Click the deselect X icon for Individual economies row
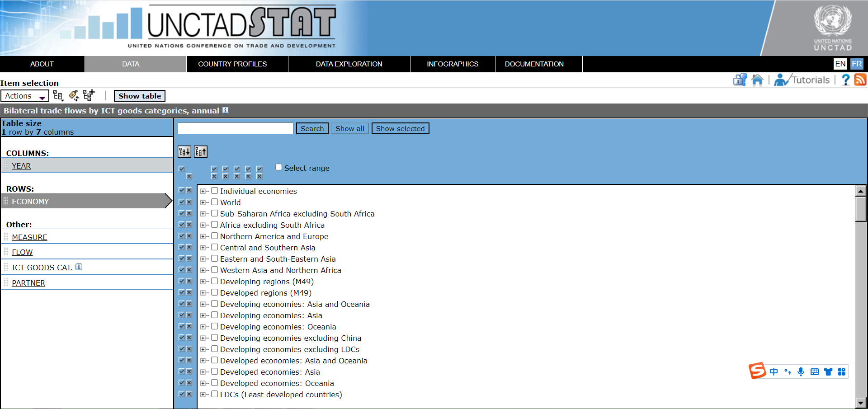The image size is (868, 409). coord(189,191)
